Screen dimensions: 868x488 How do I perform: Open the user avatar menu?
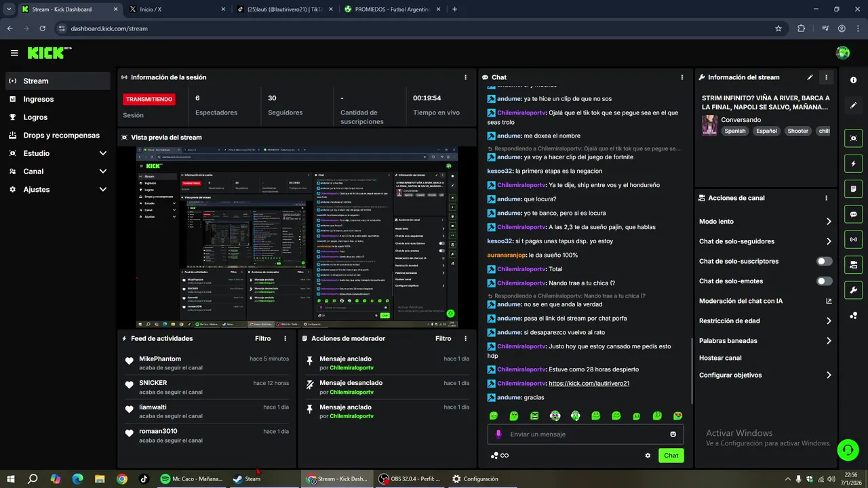point(843,53)
